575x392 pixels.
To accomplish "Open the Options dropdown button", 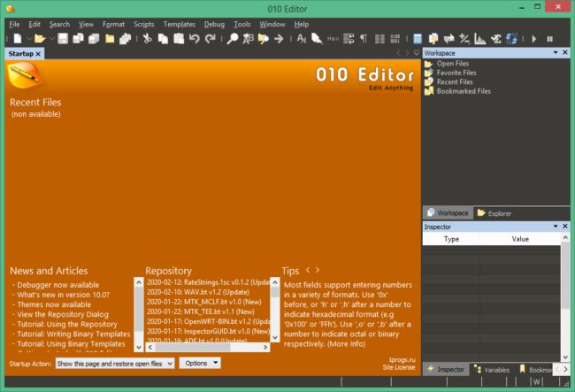I will (x=200, y=363).
